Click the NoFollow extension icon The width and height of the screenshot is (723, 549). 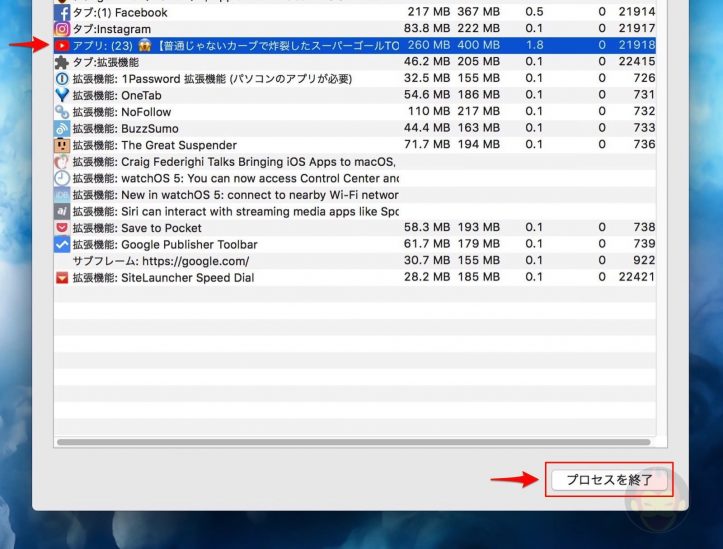pyautogui.click(x=62, y=112)
